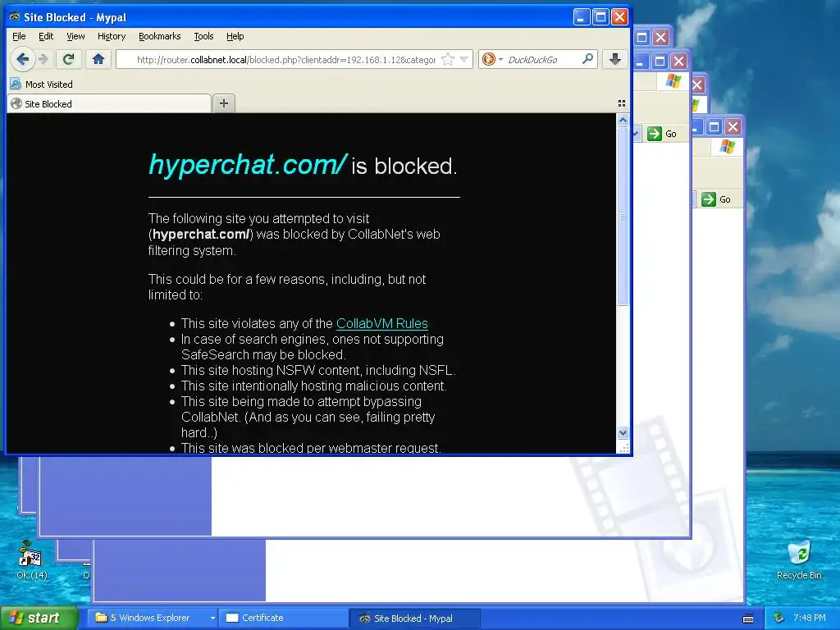
Task: Click "This site intentionally hosting malicious content" bullet
Action: tap(314, 386)
